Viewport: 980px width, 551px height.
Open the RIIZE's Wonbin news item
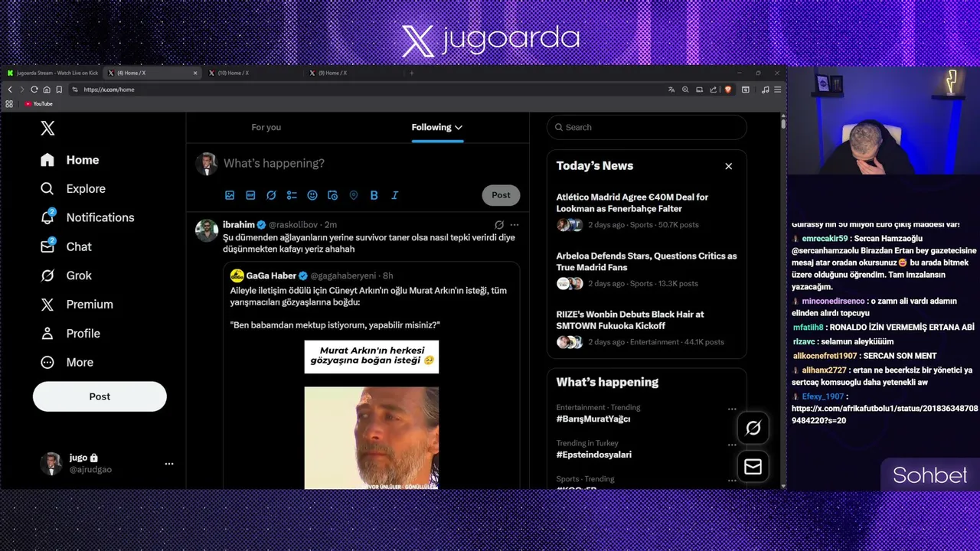click(x=647, y=328)
